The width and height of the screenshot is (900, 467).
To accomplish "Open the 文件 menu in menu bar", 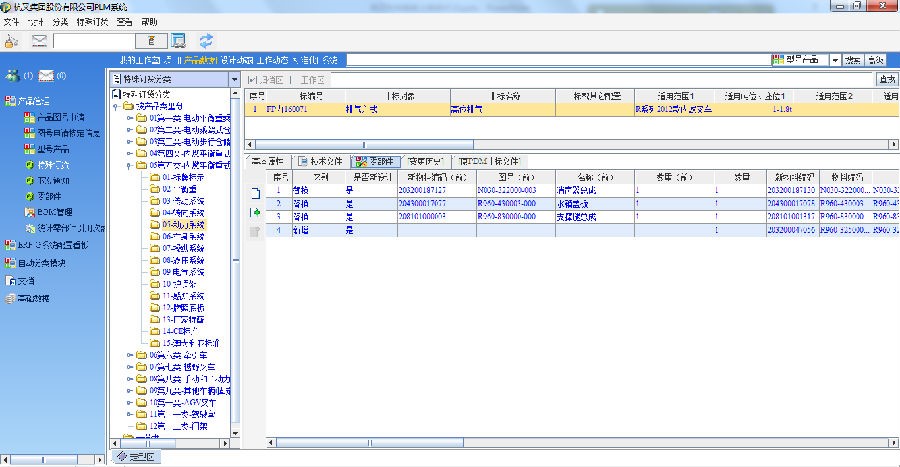I will (x=11, y=21).
